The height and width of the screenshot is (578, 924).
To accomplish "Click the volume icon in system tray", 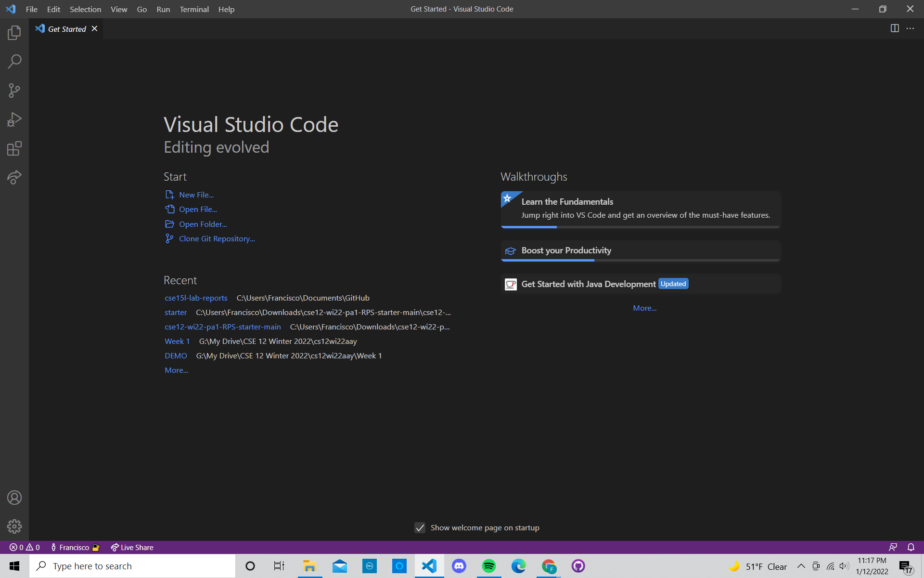I will 844,566.
